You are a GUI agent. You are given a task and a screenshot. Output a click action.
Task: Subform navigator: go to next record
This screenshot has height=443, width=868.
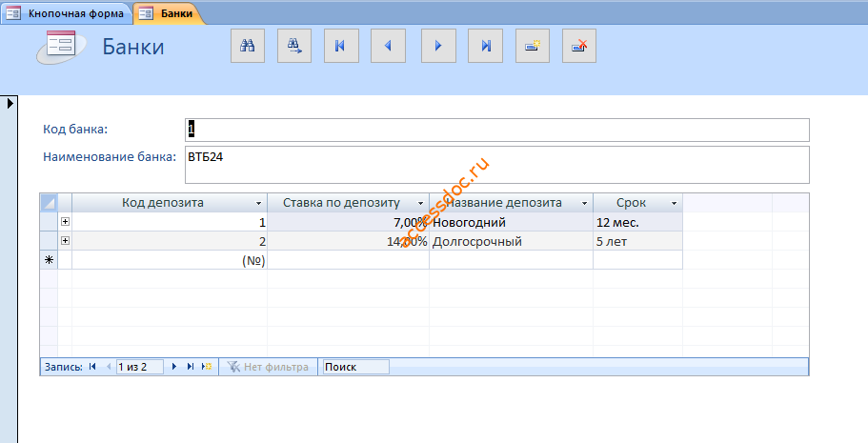tap(173, 367)
